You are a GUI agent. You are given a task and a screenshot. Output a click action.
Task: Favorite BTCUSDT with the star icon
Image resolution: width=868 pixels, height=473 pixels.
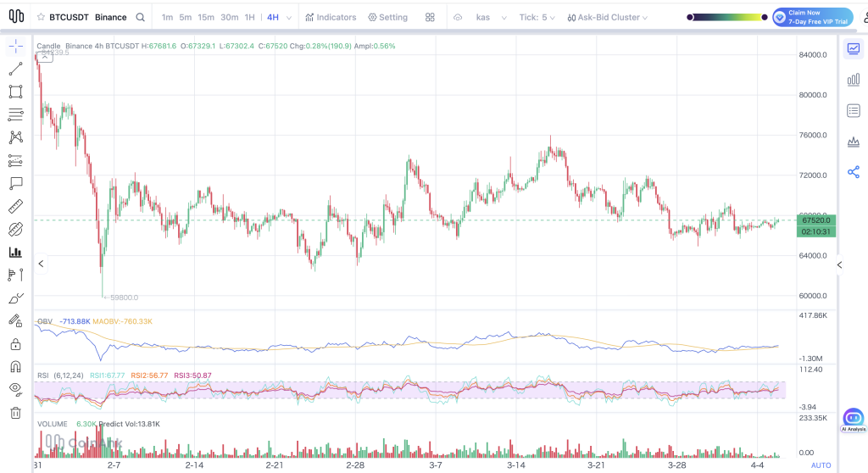click(x=41, y=17)
